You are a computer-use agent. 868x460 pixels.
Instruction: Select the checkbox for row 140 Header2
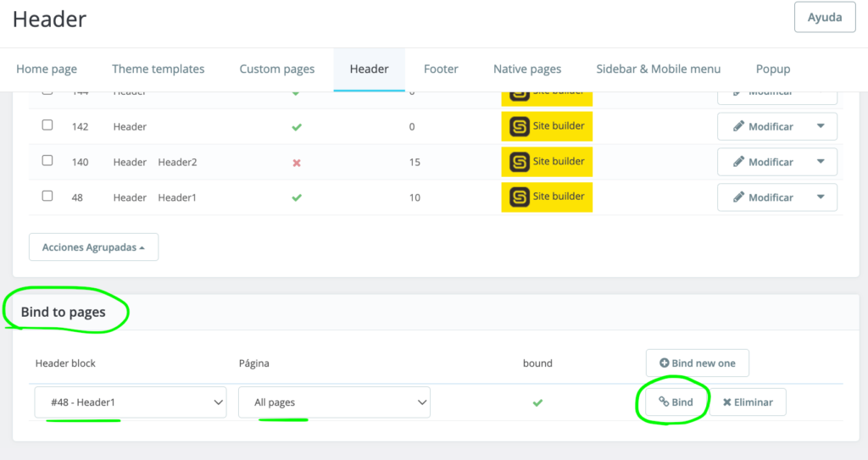pos(47,161)
